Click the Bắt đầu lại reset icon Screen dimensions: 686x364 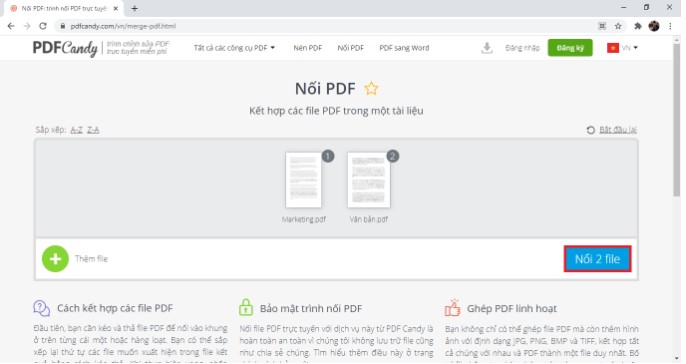tap(591, 130)
